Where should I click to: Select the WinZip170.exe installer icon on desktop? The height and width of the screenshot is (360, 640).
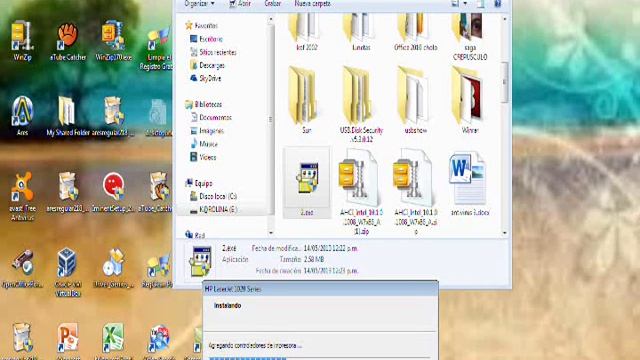pyautogui.click(x=113, y=40)
